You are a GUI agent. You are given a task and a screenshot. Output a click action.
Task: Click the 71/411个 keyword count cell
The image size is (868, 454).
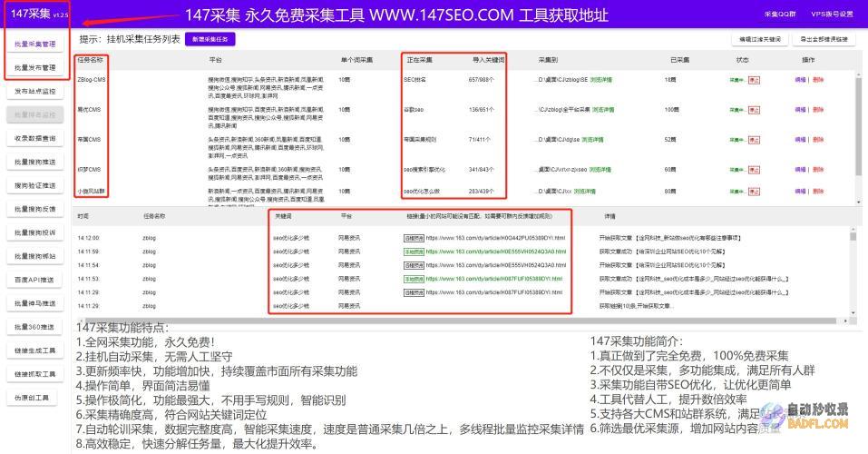pos(480,140)
